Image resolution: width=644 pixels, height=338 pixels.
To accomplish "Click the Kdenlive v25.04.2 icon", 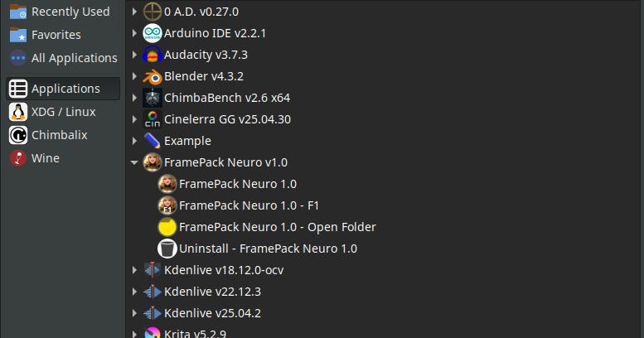I will tap(153, 313).
